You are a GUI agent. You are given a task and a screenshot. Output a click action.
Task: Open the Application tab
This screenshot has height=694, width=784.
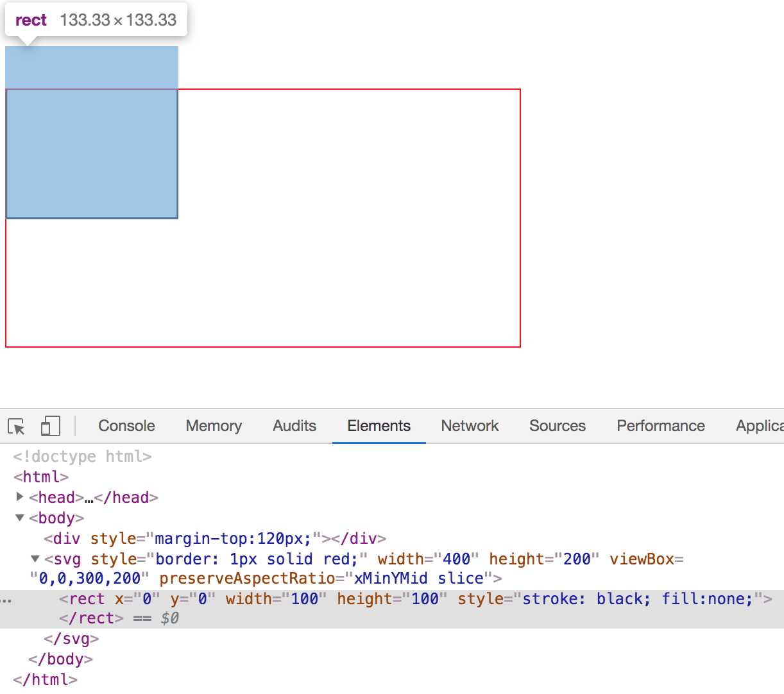pos(760,426)
